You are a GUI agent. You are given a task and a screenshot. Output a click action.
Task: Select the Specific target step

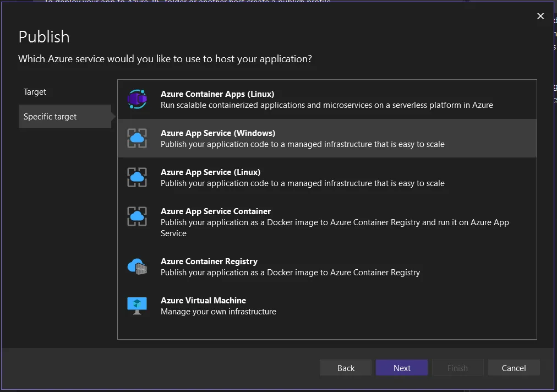[x=65, y=116]
